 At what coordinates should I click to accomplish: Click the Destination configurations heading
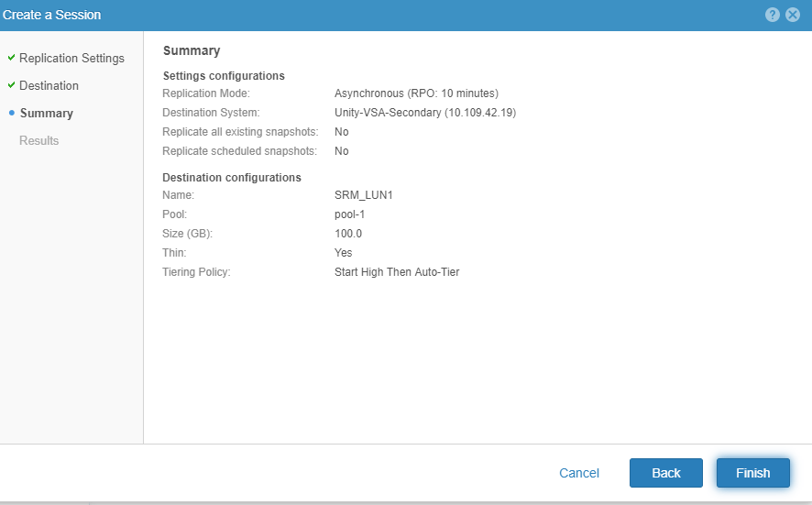click(x=232, y=177)
